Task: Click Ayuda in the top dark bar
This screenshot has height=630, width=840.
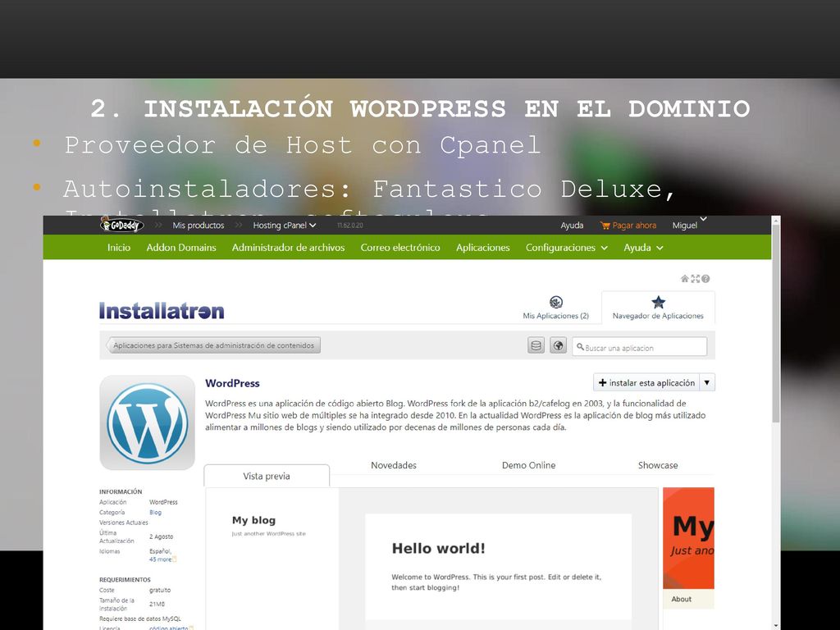Action: tap(572, 226)
